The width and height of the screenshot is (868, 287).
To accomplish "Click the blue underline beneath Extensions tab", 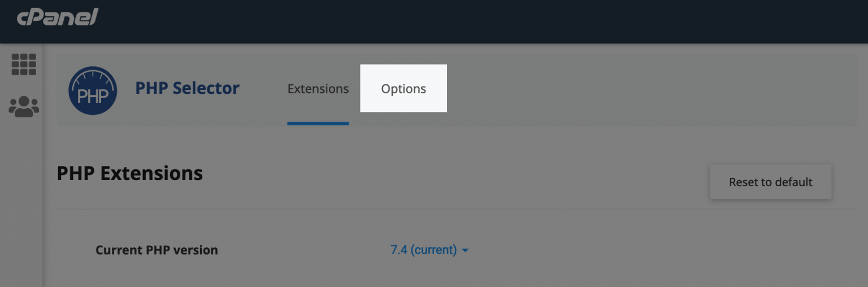I will coord(318,123).
